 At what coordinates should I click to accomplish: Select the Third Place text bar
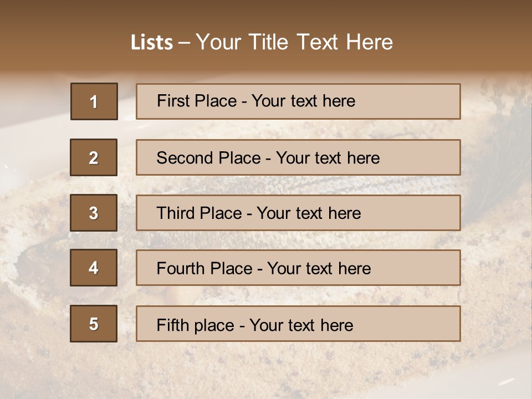click(298, 213)
